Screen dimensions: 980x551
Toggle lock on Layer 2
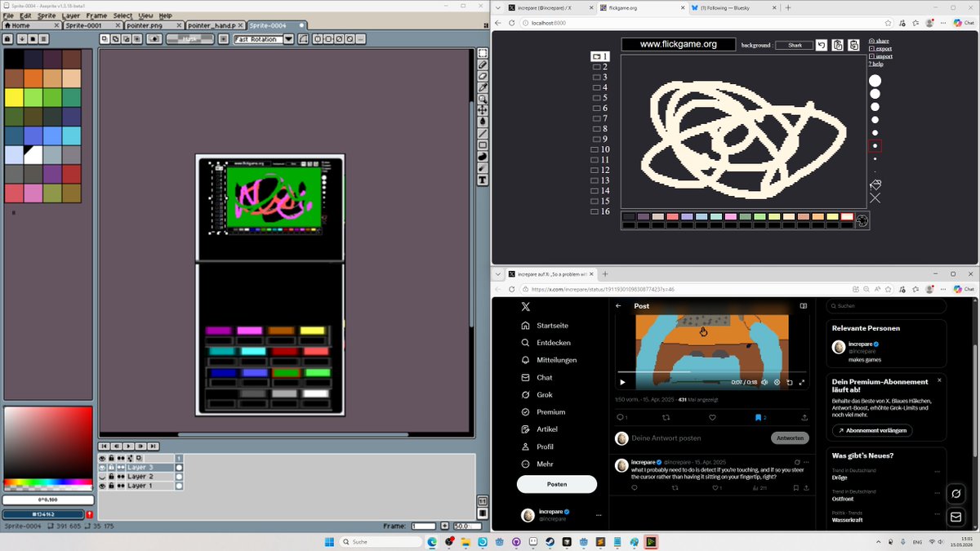pyautogui.click(x=111, y=476)
